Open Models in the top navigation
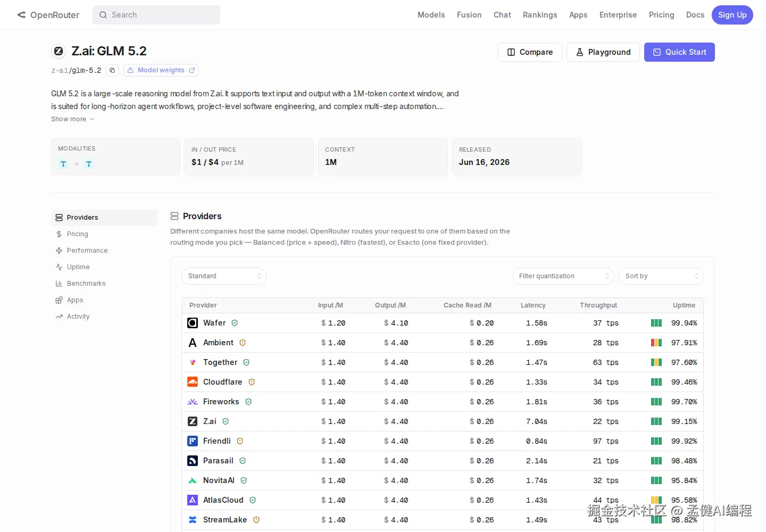Viewport: 766px width, 532px height. 431,15
